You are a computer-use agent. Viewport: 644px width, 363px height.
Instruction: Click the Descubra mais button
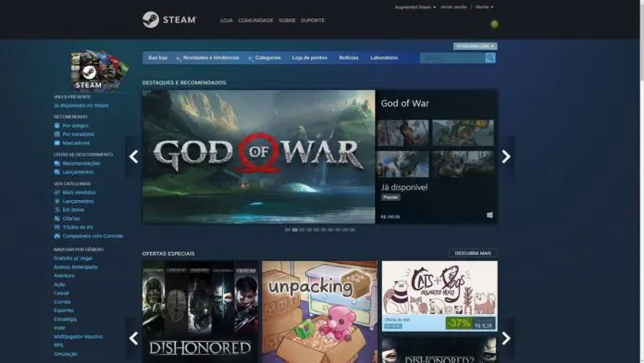tap(473, 253)
